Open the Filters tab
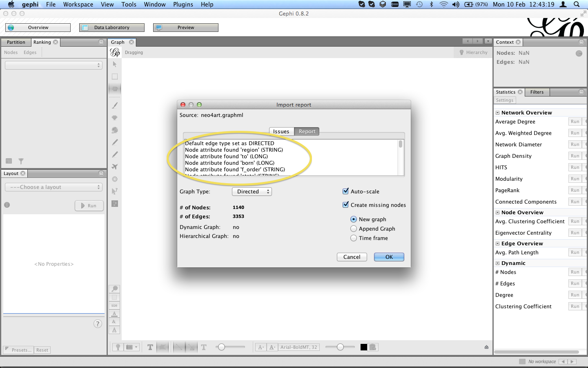 click(x=537, y=92)
